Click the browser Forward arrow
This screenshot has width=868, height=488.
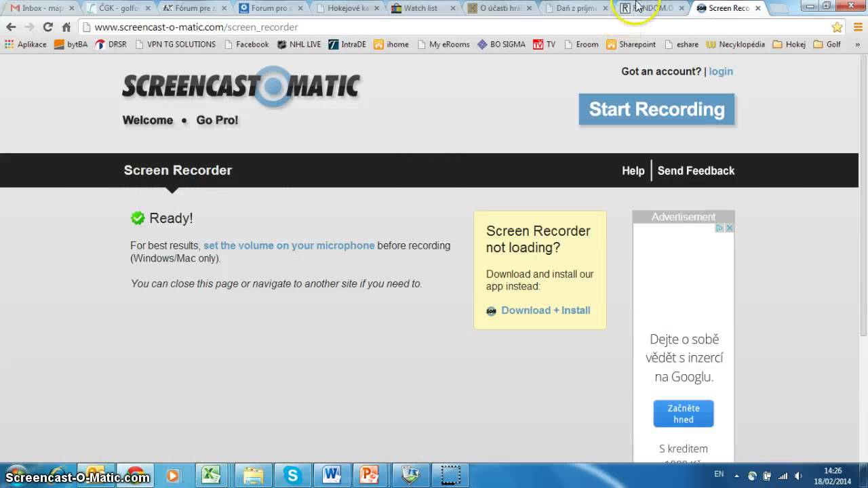[x=29, y=27]
